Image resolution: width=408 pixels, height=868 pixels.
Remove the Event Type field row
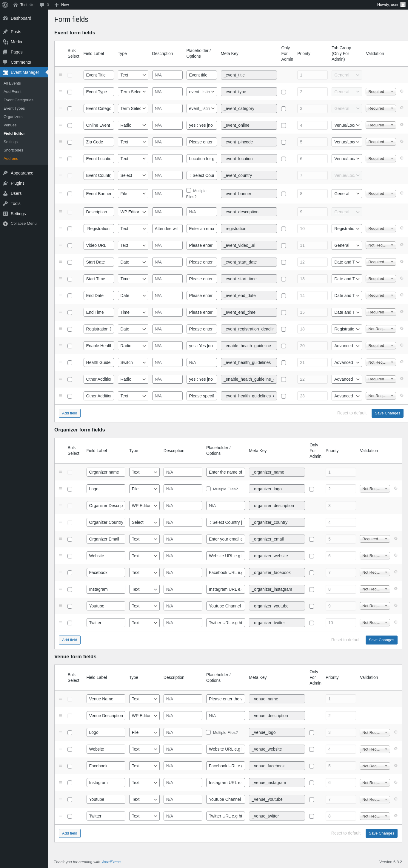pyautogui.click(x=402, y=91)
